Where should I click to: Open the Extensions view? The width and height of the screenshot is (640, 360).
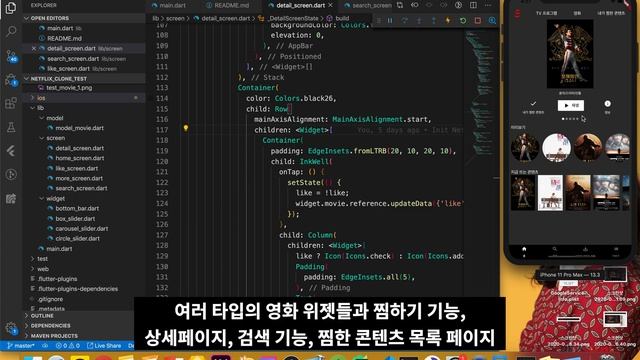tap(11, 103)
